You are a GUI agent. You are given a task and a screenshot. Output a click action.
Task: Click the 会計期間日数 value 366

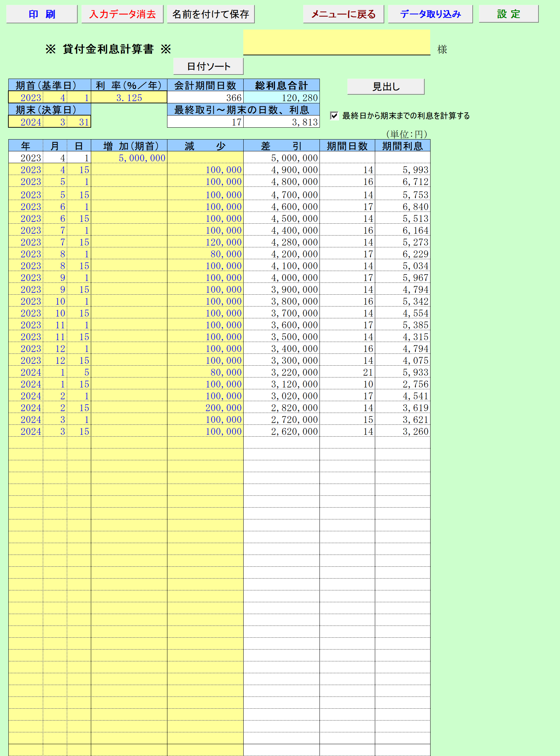coord(205,98)
